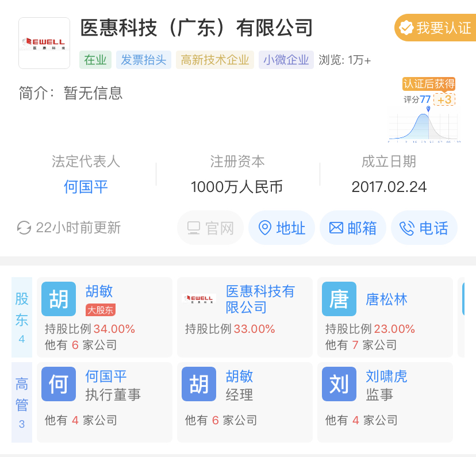Screen dimensions: 476x457
Task: Tap the 电话 phone button
Action: tap(424, 228)
